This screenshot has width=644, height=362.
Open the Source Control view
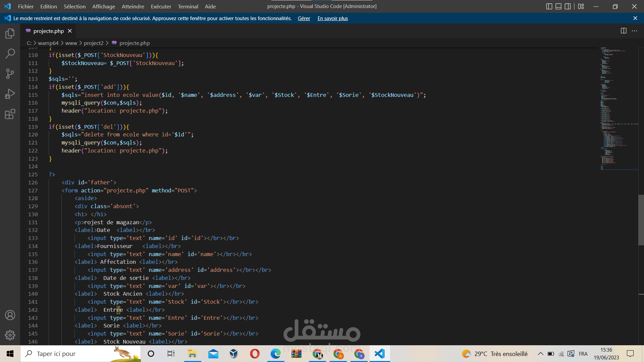10,74
